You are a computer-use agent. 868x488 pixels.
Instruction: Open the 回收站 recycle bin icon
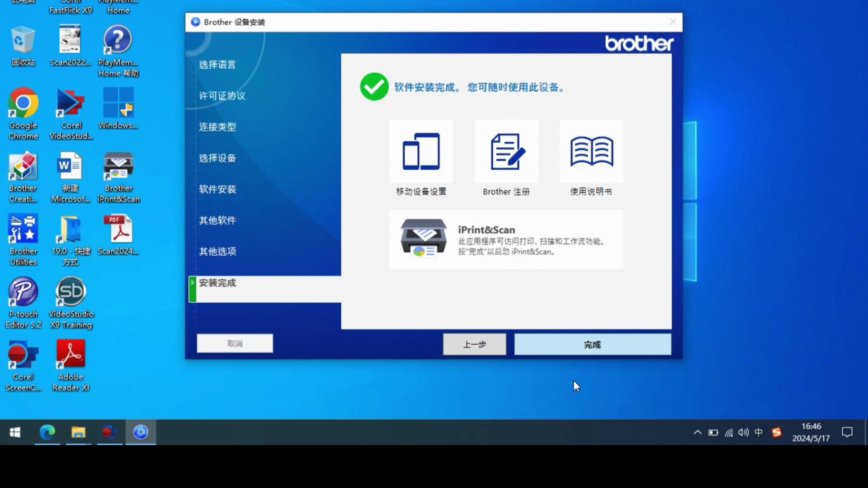(23, 47)
